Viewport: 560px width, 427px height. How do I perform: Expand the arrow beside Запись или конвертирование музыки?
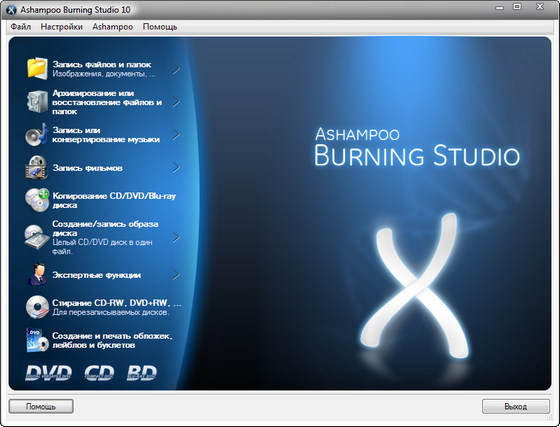[x=176, y=135]
